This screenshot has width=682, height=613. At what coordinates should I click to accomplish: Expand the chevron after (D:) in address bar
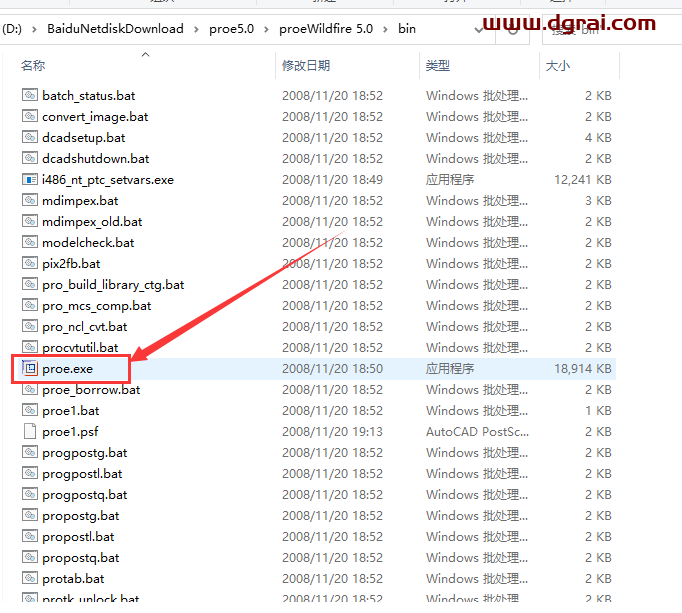(x=34, y=29)
